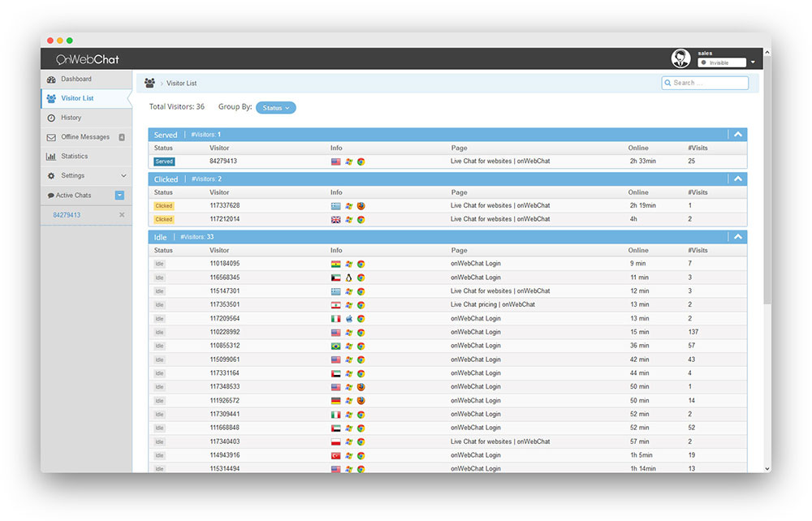Click the Visitor List breadcrumb text
Screen dimensions: 812x521
coord(181,84)
